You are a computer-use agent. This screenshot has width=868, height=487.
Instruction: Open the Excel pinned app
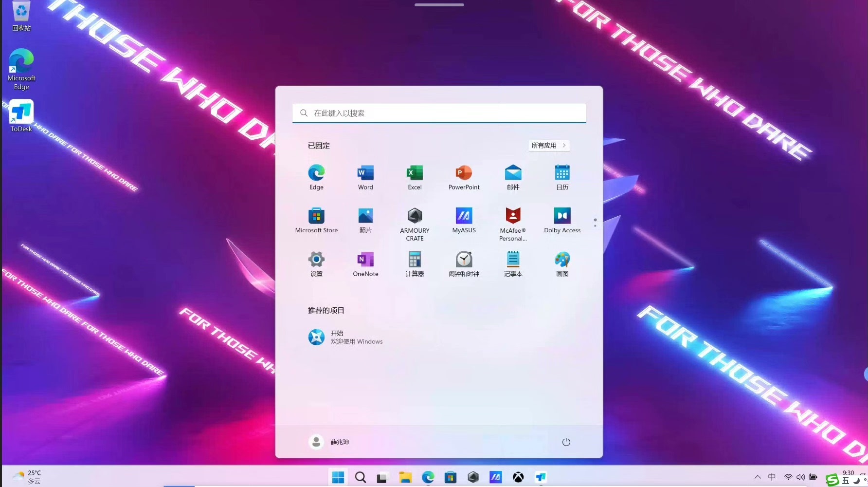click(x=415, y=177)
